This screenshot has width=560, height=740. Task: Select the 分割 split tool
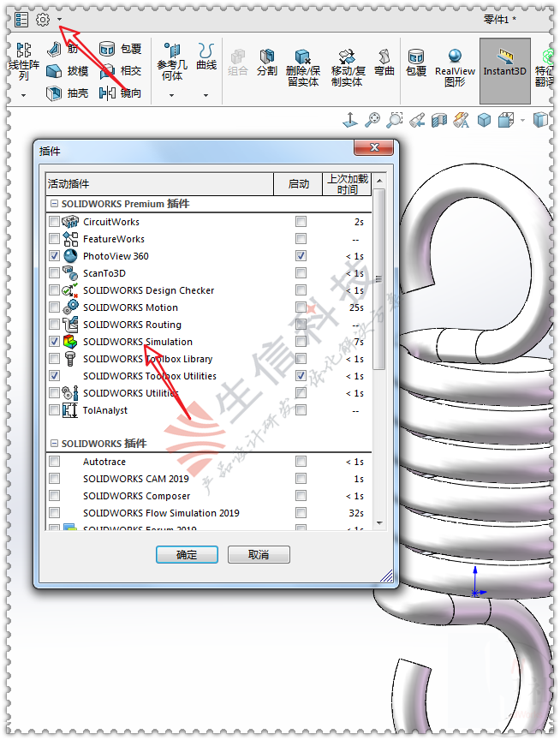click(267, 63)
